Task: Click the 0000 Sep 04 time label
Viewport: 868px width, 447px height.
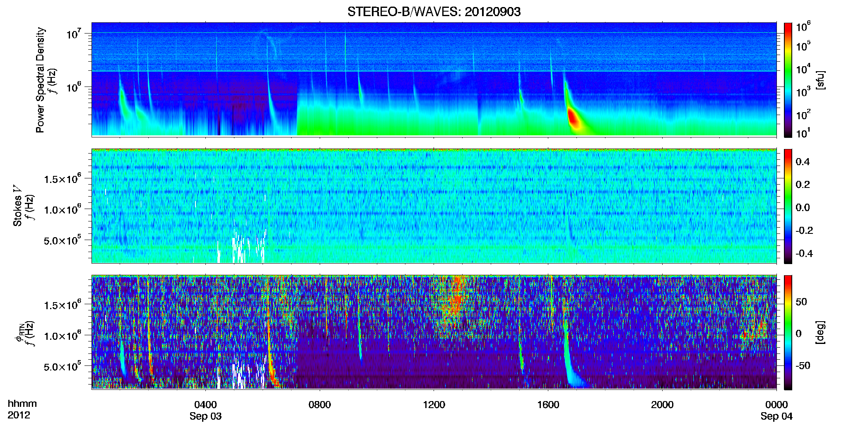Action: point(776,410)
